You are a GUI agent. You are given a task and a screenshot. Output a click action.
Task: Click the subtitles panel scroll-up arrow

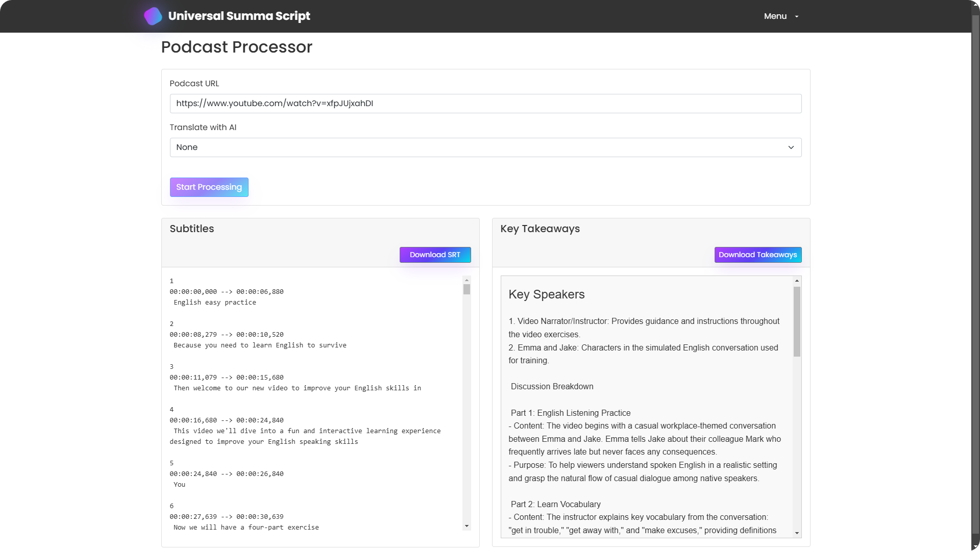point(467,280)
